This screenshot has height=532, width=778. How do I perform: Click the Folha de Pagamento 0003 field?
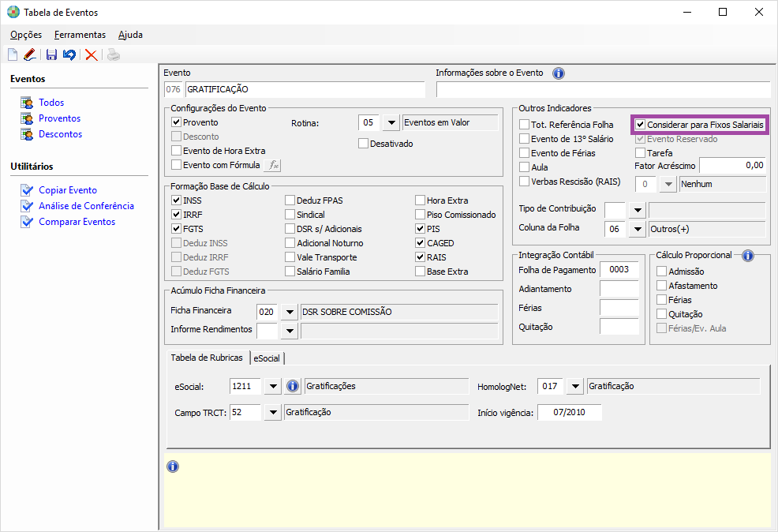coord(619,269)
